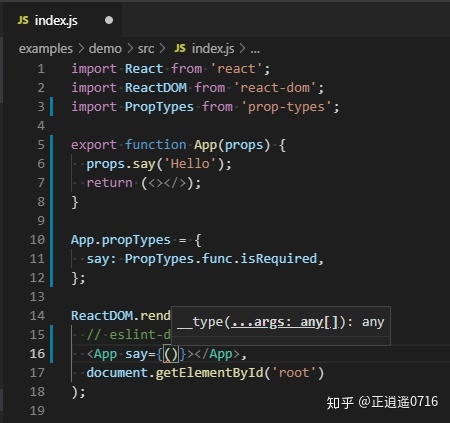
Task: Open the examples breadcrumb folder
Action: [46, 49]
